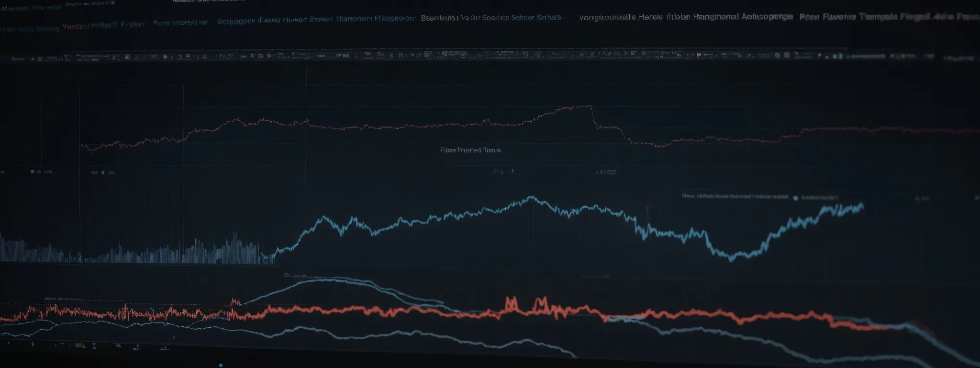
Task: Click the blue bars icon right of toolbar's red dot
Action: tap(837, 57)
